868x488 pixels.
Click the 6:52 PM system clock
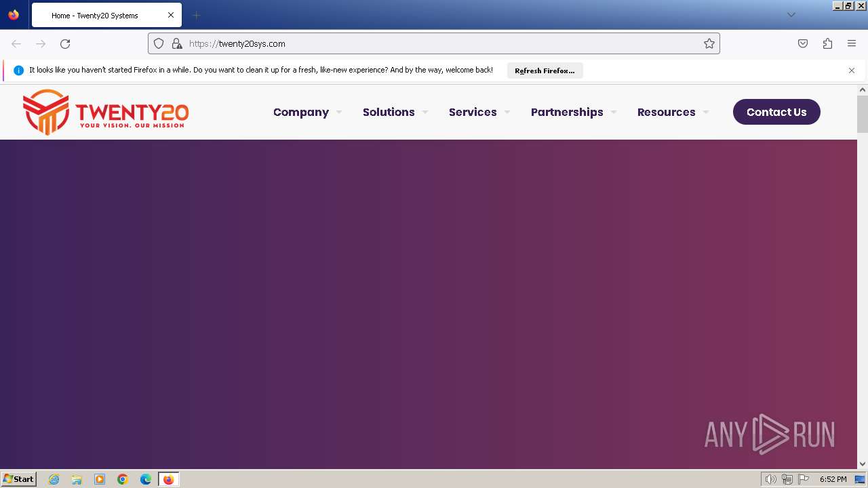[833, 479]
